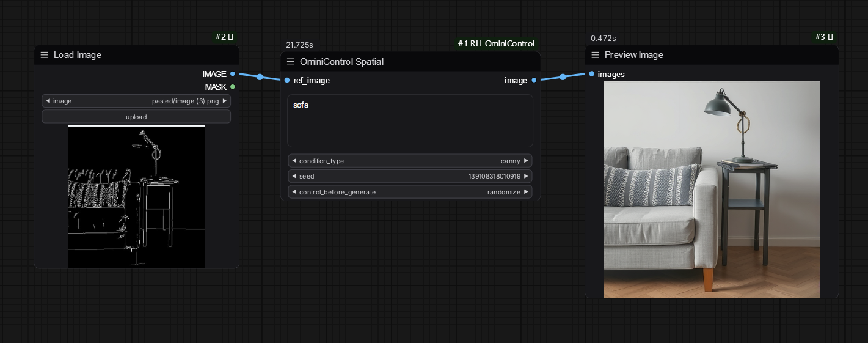This screenshot has width=868, height=343.
Task: Open the condition_type canny dropdown
Action: coord(410,161)
